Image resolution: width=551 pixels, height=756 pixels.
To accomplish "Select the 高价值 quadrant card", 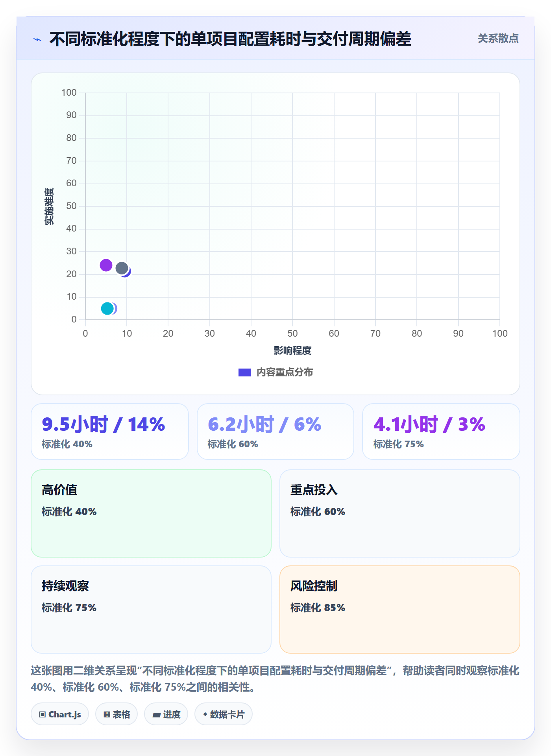I will tap(151, 513).
